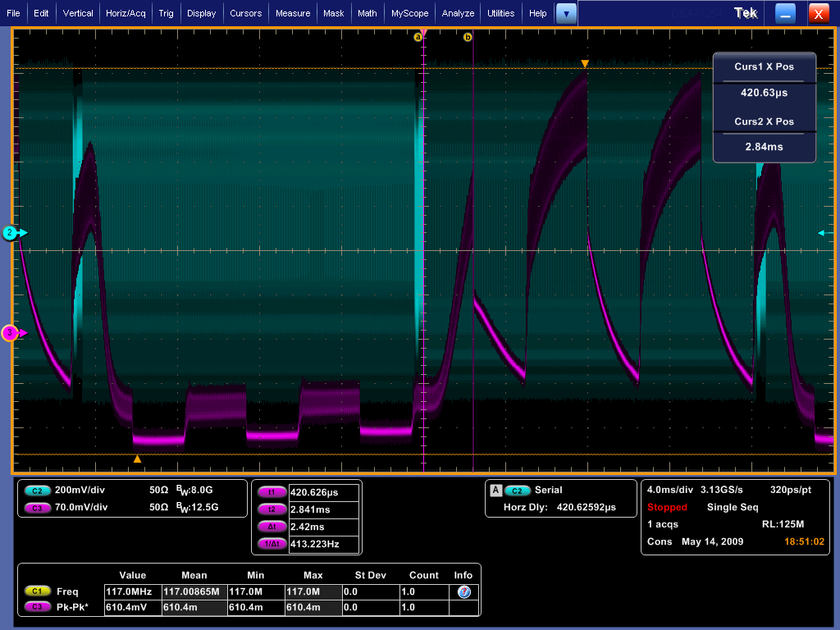Open the Info icon in measurement table

(463, 591)
